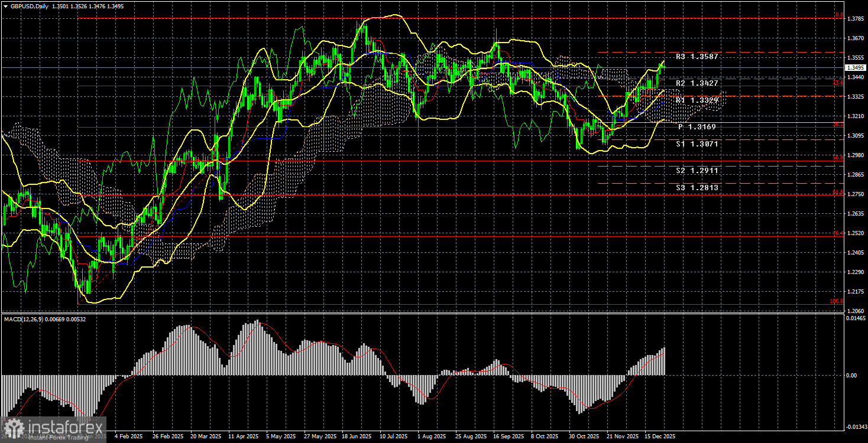This screenshot has width=868, height=443.
Task: Click the red 23.6 Fibonacci level label
Action: click(x=837, y=83)
